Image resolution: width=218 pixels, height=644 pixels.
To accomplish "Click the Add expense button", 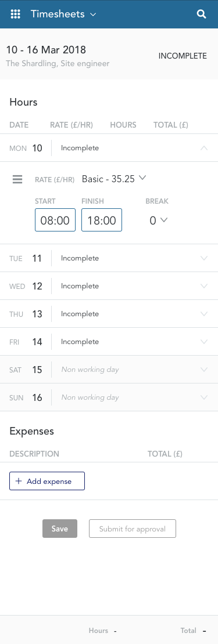I will 47,481.
